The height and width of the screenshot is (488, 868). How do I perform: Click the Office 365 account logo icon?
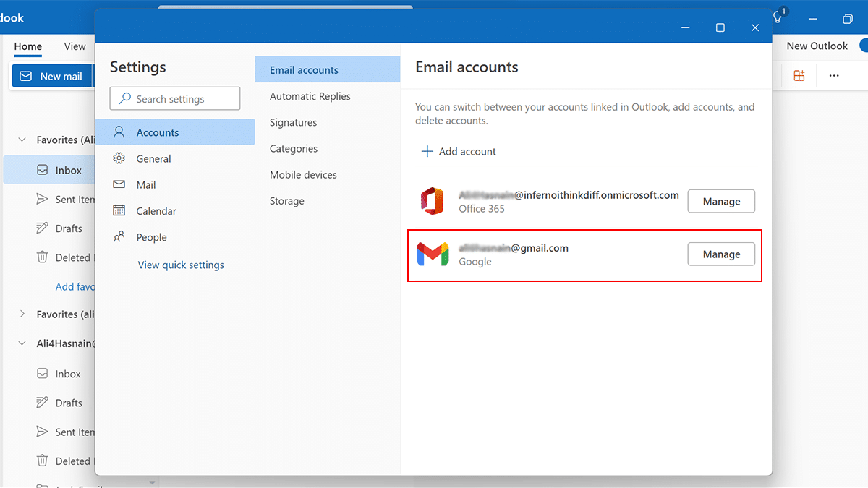click(432, 201)
